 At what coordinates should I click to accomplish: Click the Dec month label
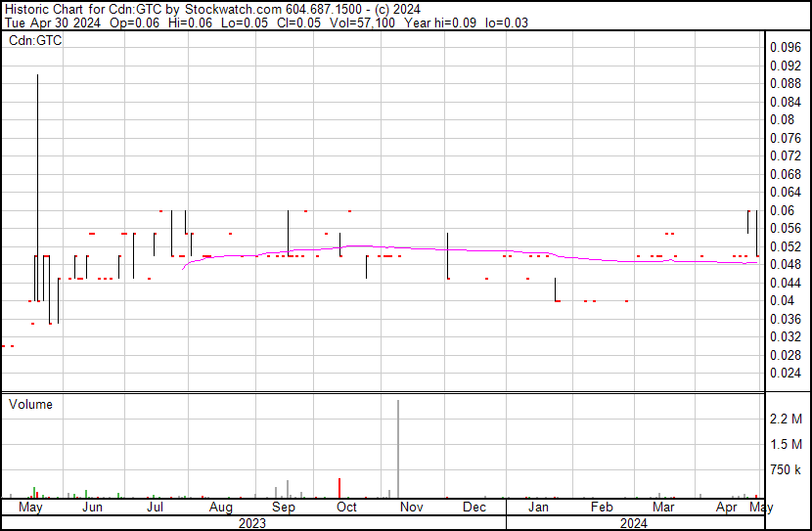pos(474,508)
